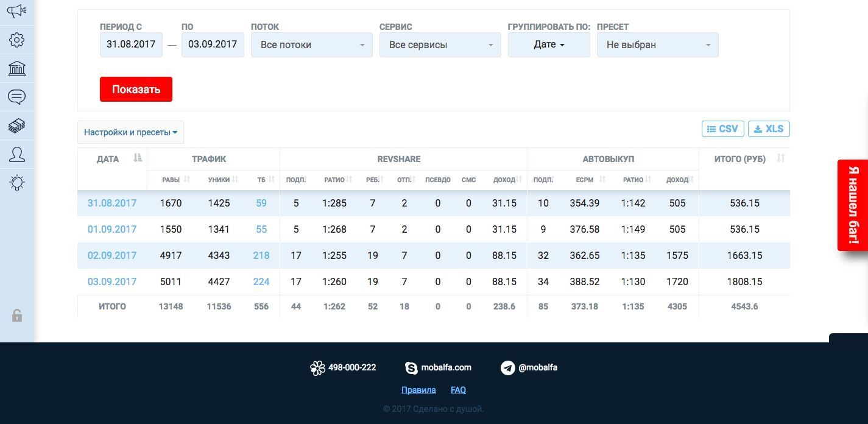
Task: Click the padlock icon in sidebar
Action: pos(17,315)
